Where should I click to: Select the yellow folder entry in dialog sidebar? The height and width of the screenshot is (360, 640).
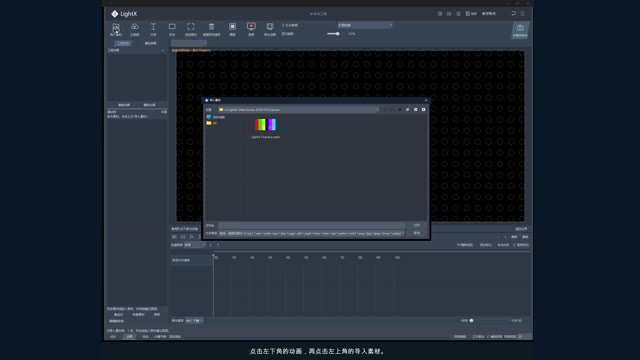click(211, 123)
